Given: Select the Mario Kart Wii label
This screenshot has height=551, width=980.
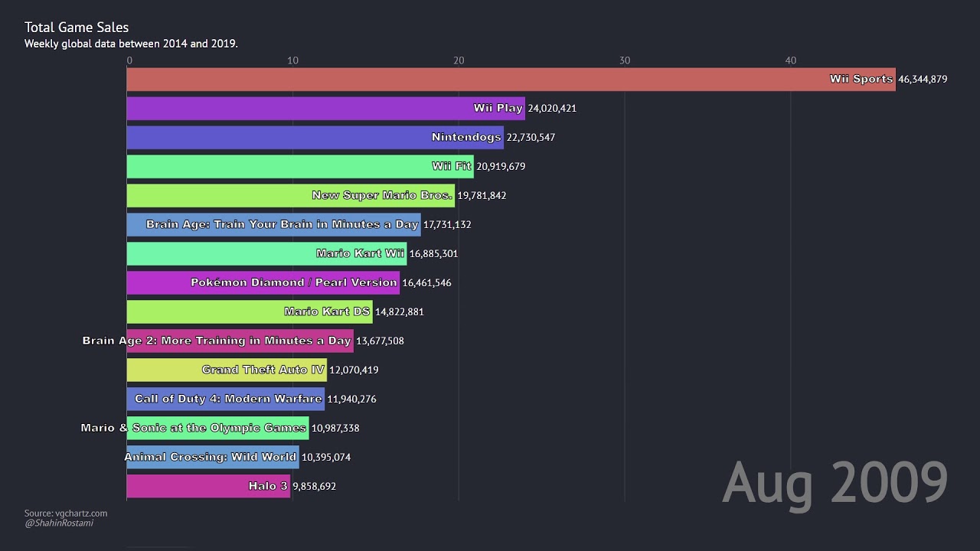Looking at the screenshot, I should pos(360,253).
